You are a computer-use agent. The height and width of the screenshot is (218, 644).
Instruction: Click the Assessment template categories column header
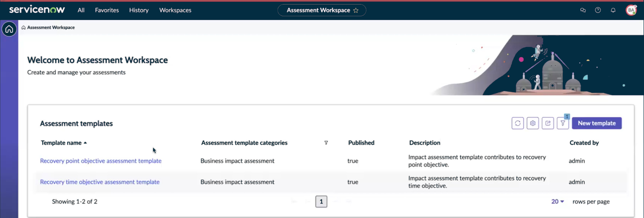coord(244,143)
